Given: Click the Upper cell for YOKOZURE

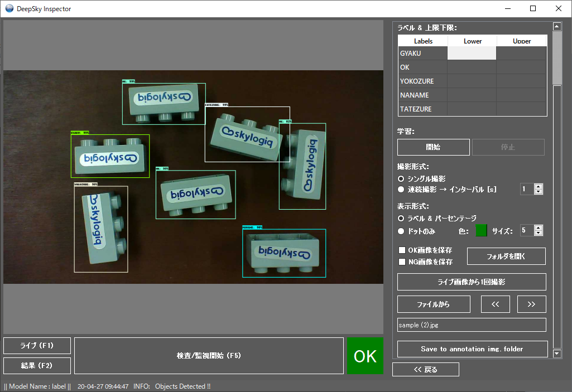Looking at the screenshot, I should pyautogui.click(x=521, y=81).
